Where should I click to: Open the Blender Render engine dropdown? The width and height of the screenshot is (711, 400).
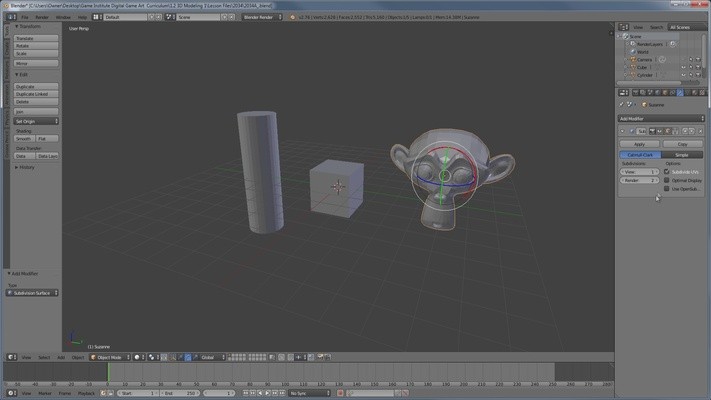coord(262,17)
